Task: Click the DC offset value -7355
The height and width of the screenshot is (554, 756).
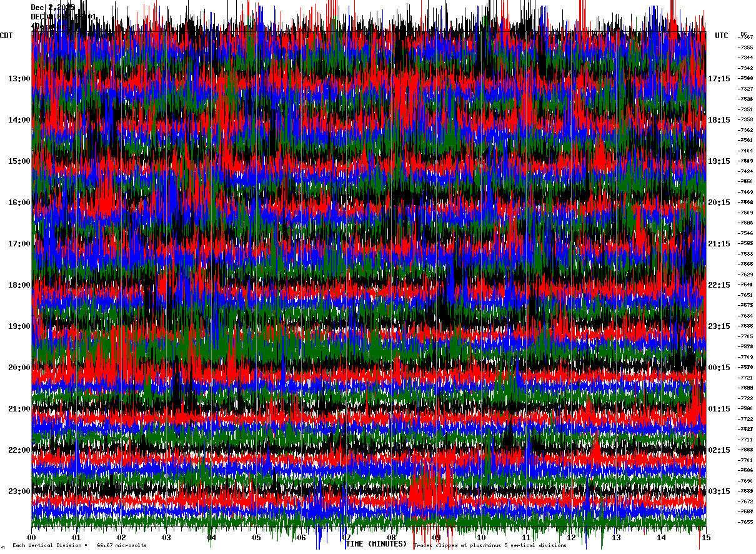Action: 745,48
